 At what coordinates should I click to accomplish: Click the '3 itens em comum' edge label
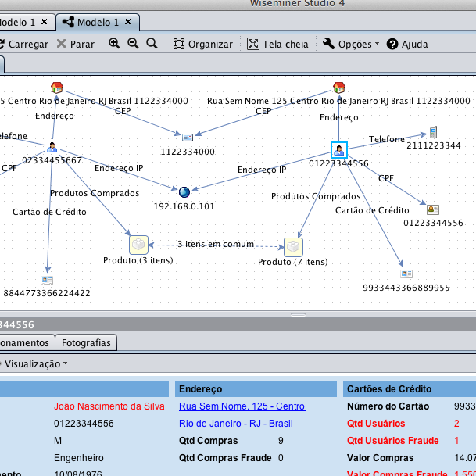point(216,244)
